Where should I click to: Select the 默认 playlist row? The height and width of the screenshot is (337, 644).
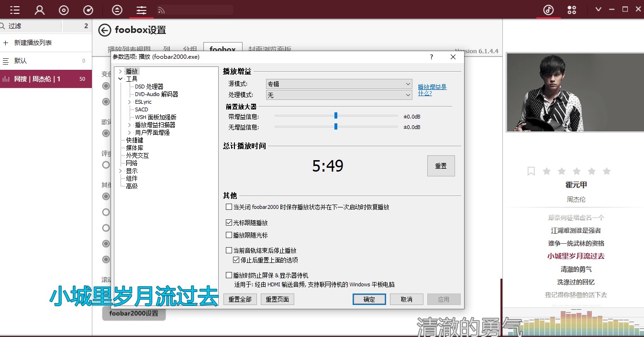[x=46, y=61]
